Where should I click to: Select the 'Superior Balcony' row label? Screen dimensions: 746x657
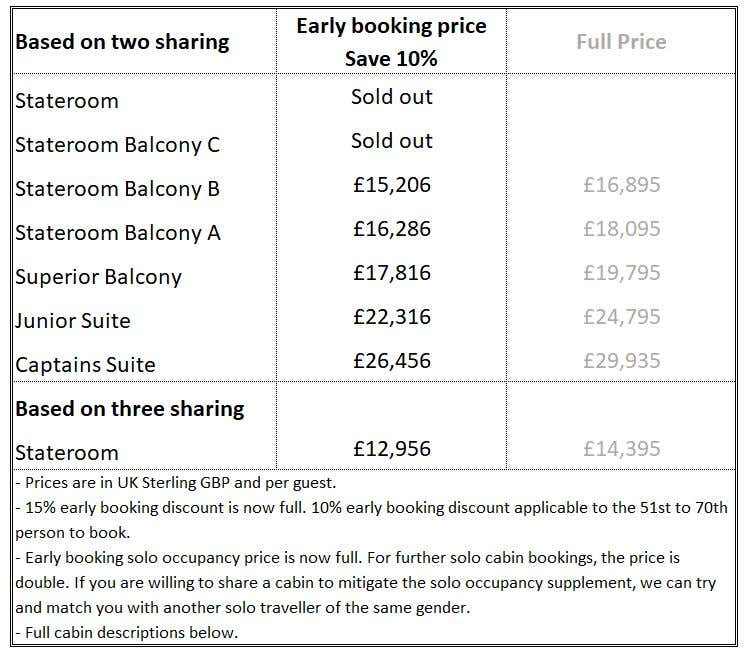[x=98, y=277]
